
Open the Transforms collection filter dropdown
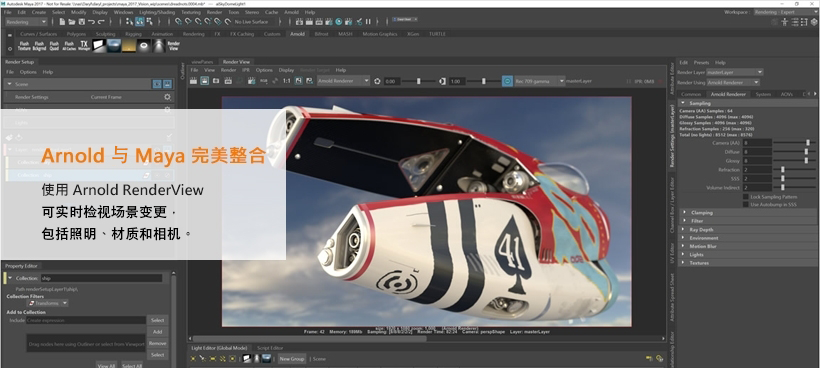[x=48, y=303]
